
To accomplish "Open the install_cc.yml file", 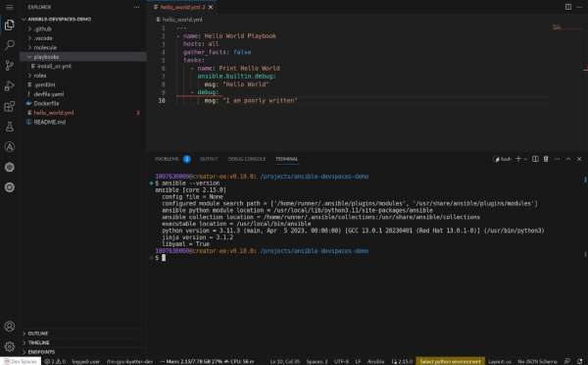I will (54, 66).
